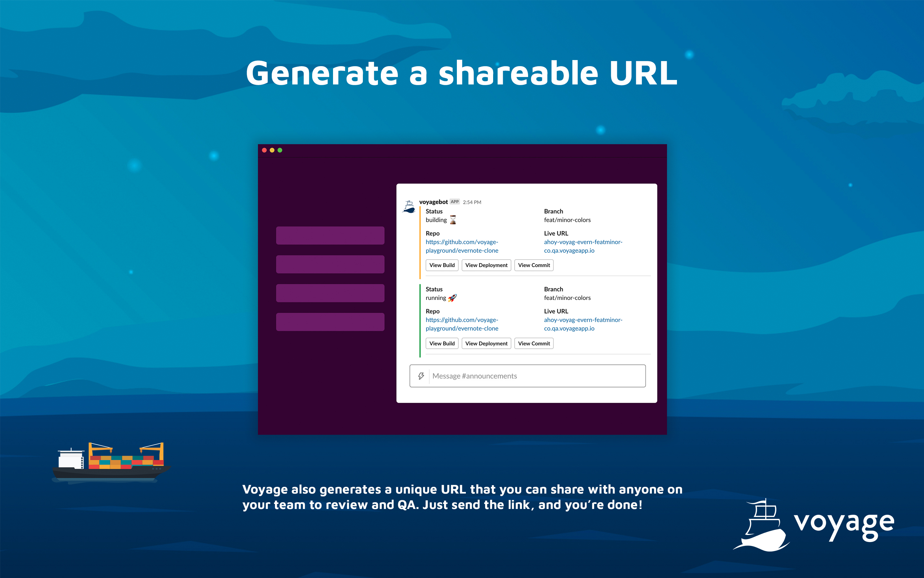Open View Deployment in the running status message

(x=486, y=343)
